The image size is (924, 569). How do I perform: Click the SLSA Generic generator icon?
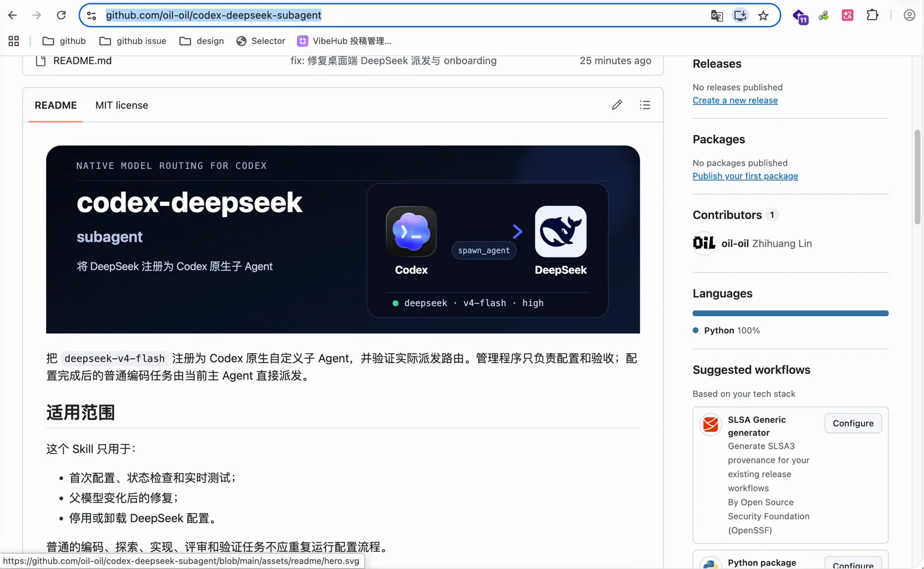(710, 425)
